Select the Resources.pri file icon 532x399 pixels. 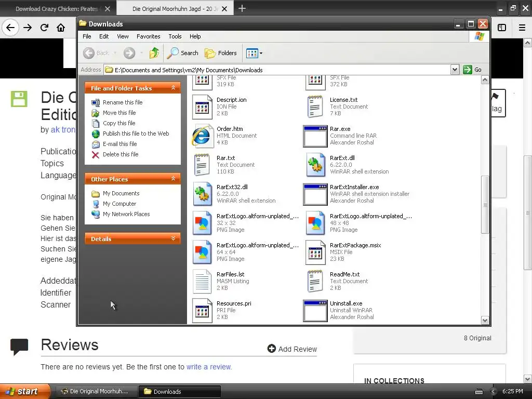click(202, 311)
